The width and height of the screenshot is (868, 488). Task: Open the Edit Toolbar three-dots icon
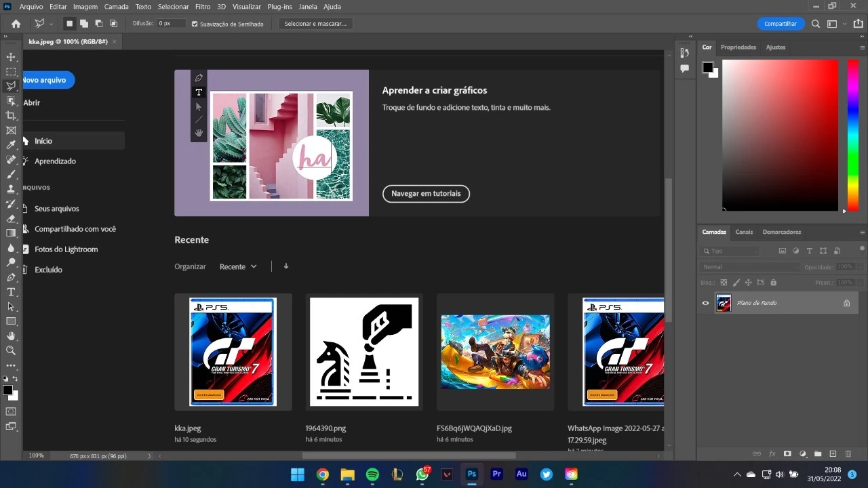[x=11, y=365]
